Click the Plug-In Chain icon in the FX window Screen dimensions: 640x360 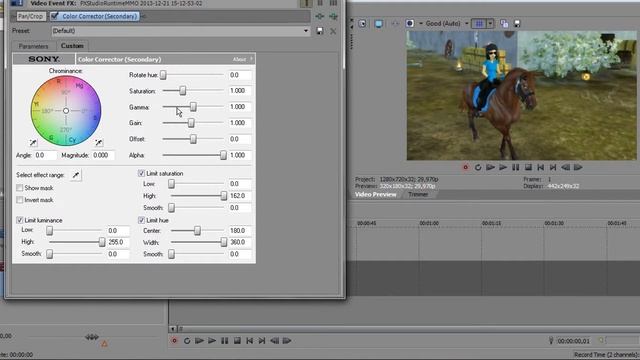(320, 16)
